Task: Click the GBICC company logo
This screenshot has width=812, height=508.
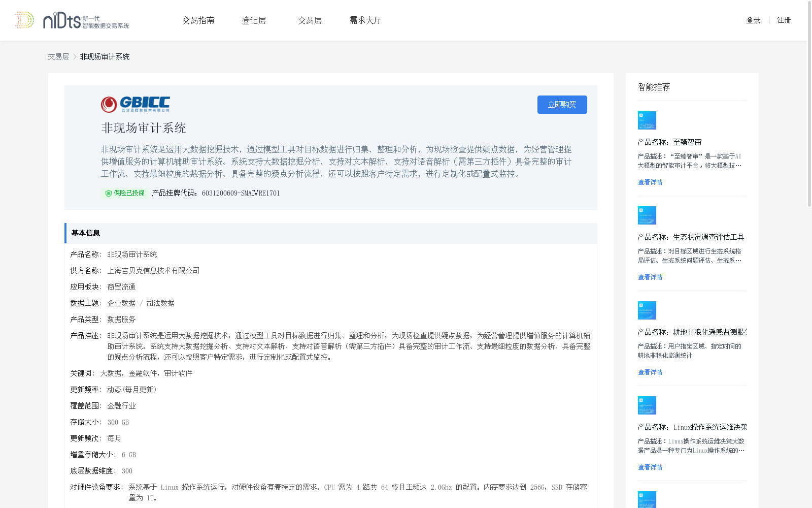Action: (136, 105)
